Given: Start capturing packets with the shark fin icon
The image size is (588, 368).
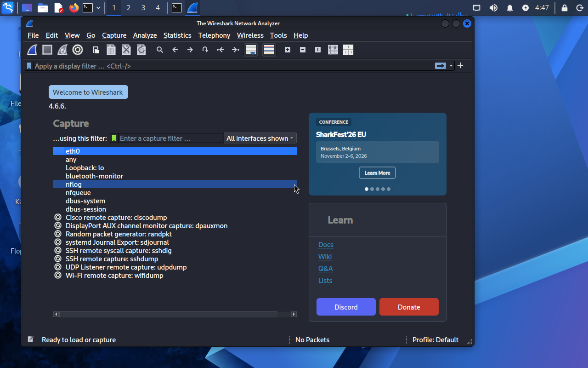Looking at the screenshot, I should click(x=32, y=50).
